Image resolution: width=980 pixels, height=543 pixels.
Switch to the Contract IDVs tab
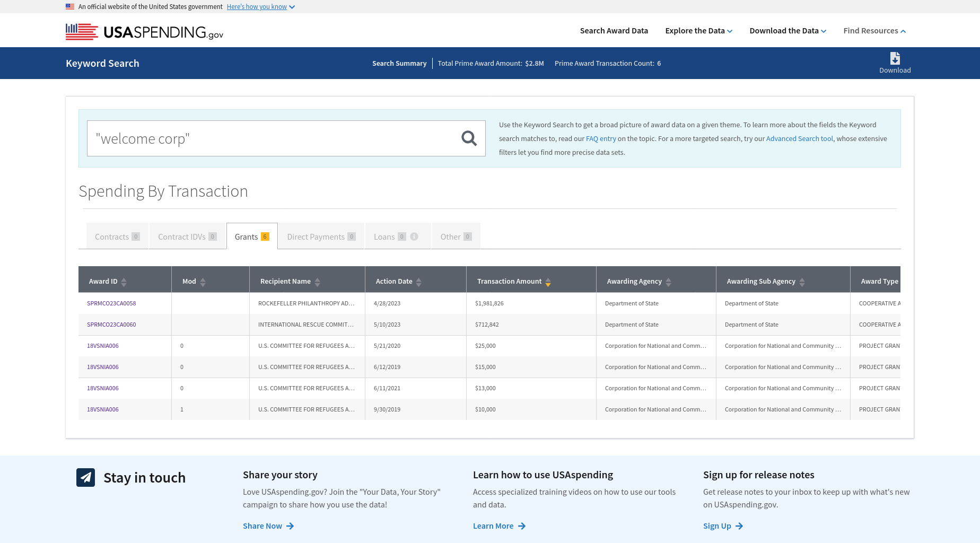click(187, 237)
